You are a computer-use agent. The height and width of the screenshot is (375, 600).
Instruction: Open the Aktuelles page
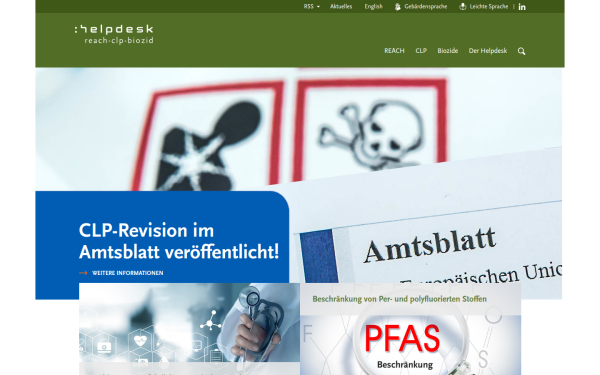[341, 7]
